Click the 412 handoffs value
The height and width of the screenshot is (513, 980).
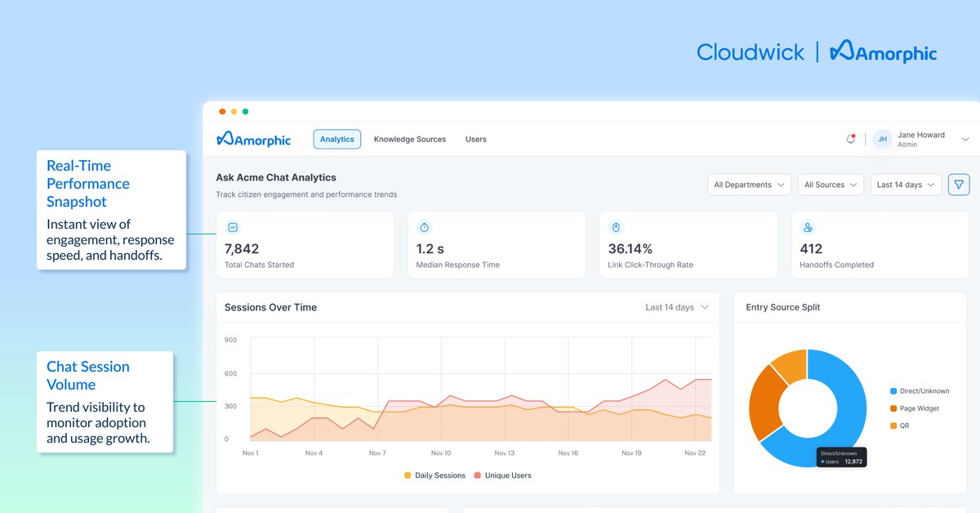(x=811, y=248)
